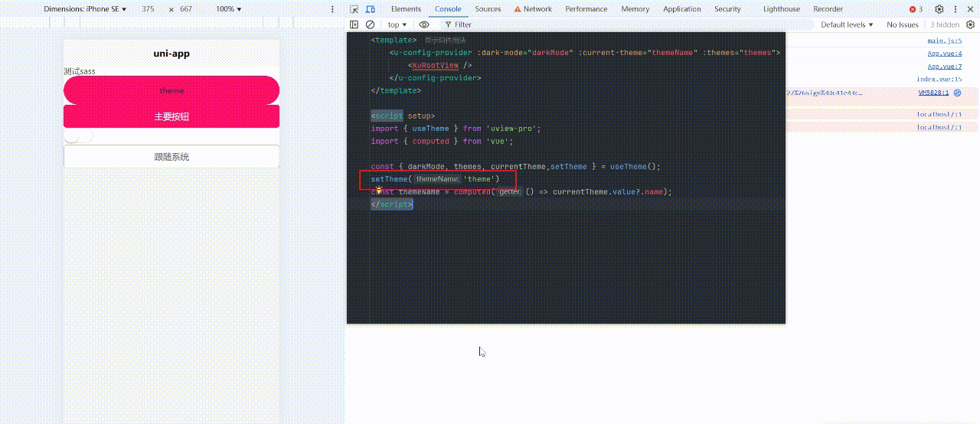
Task: Click the uni-app title text
Action: tap(171, 54)
